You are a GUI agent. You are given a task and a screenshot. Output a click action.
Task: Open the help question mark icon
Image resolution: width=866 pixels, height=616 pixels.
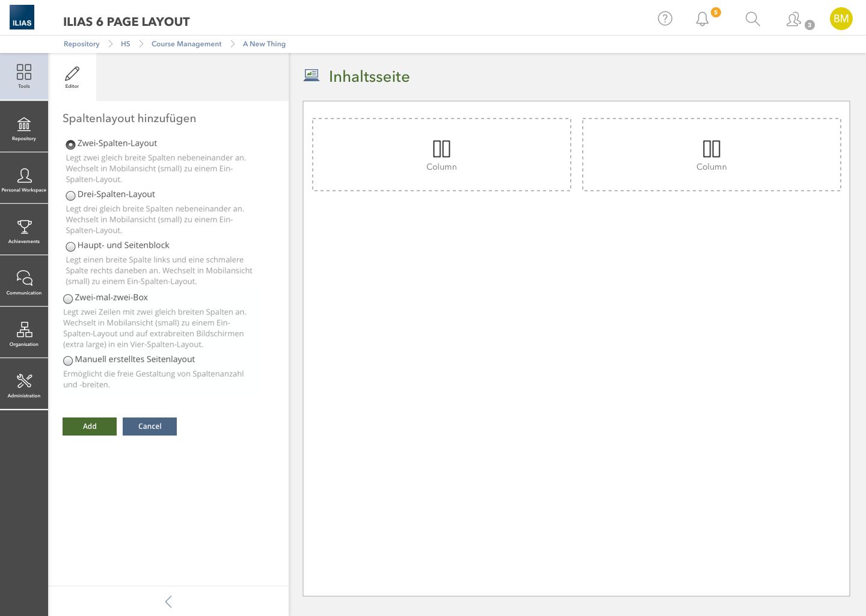(665, 19)
